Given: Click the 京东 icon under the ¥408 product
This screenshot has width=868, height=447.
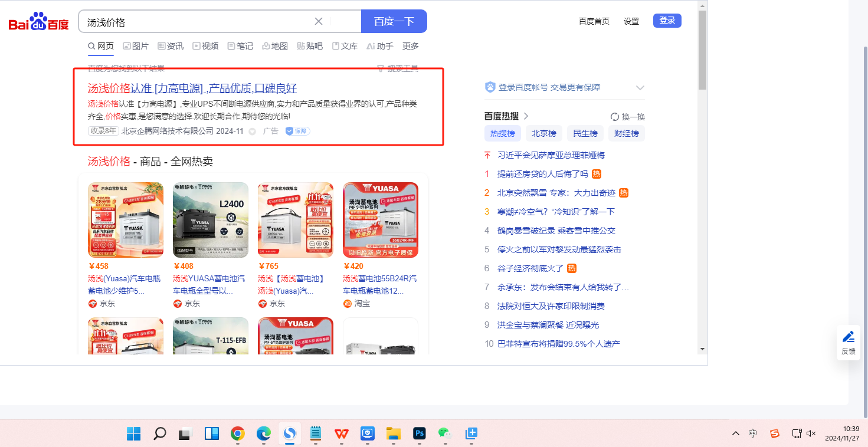Looking at the screenshot, I should tap(177, 304).
